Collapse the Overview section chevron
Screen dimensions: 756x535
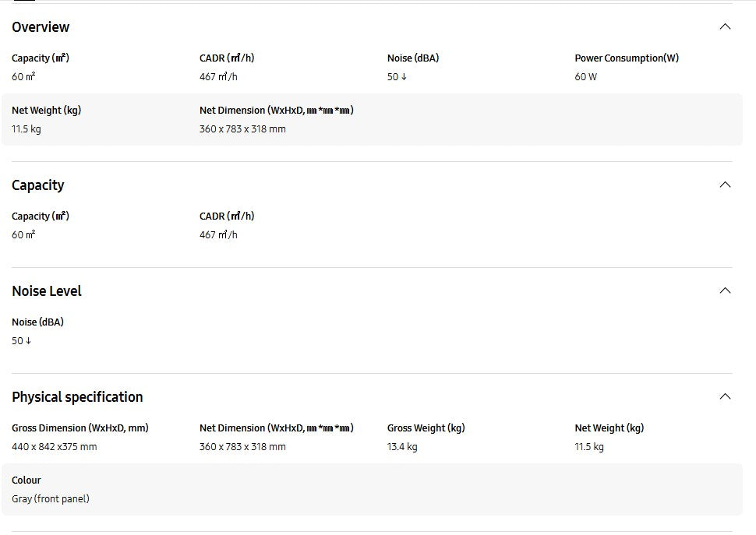[725, 26]
